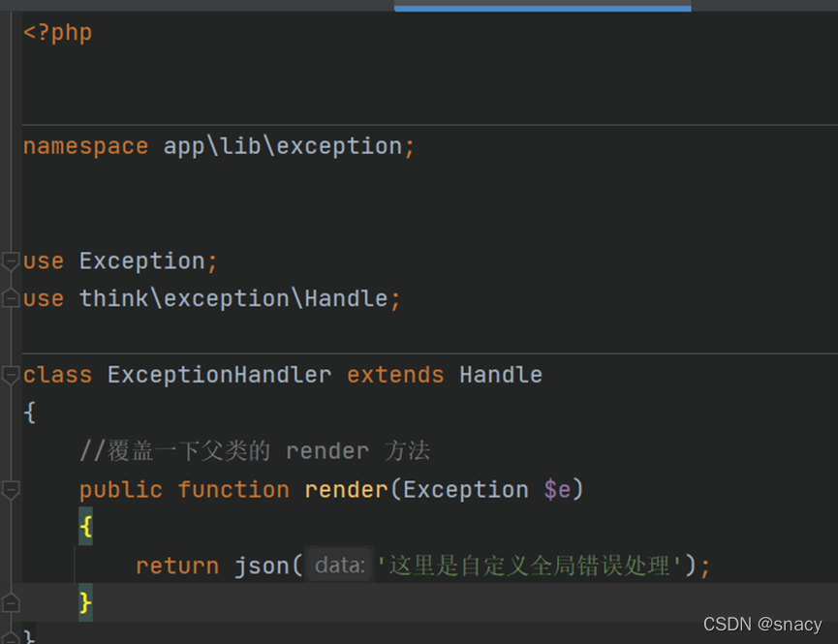Click the function keyword

tap(233, 490)
